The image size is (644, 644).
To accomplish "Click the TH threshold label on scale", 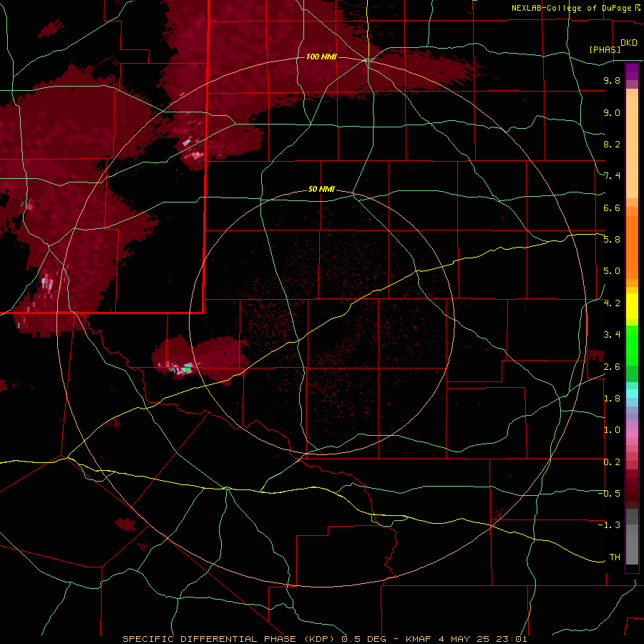I will coord(615,557).
